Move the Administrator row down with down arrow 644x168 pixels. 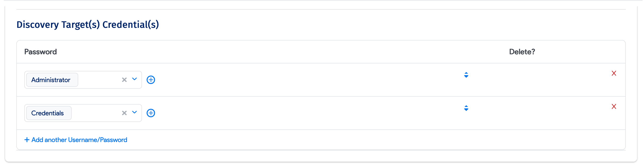pyautogui.click(x=466, y=77)
